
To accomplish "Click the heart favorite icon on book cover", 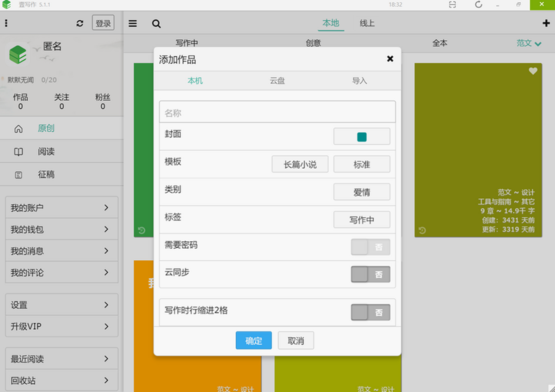I will (x=533, y=71).
